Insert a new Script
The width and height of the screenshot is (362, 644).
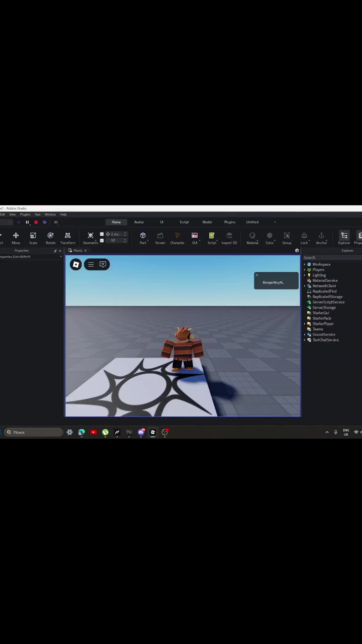[x=212, y=238]
